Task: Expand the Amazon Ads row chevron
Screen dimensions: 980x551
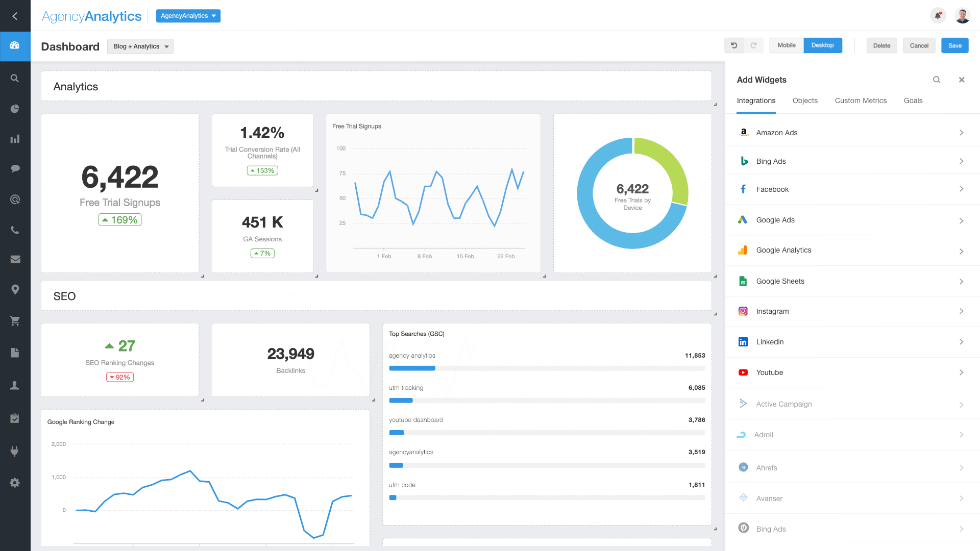Action: coord(961,133)
